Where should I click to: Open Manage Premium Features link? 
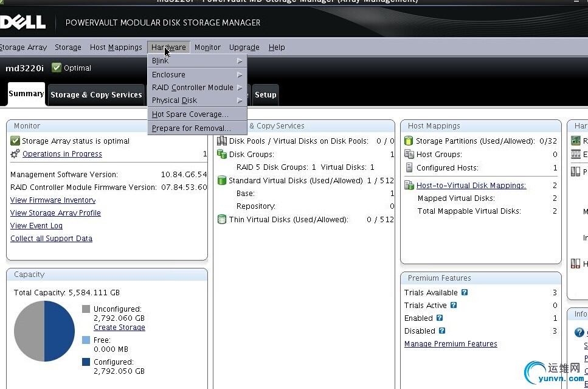[451, 344]
